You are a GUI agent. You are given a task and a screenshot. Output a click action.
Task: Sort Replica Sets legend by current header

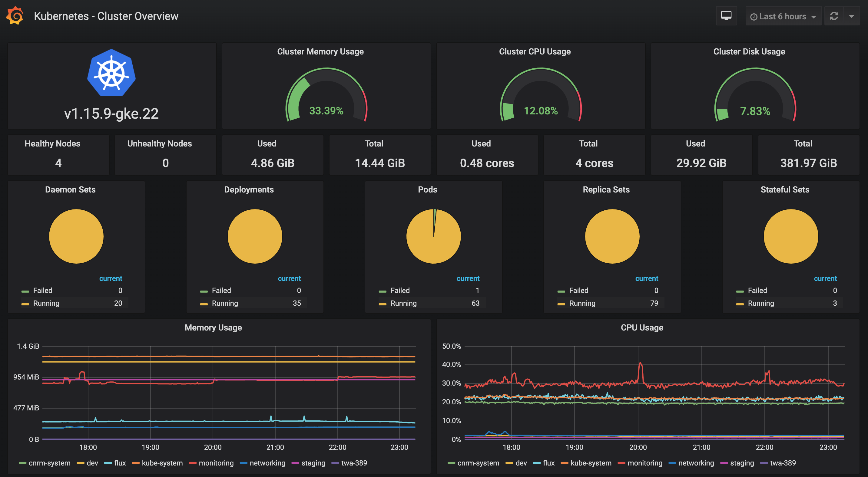[x=646, y=278]
